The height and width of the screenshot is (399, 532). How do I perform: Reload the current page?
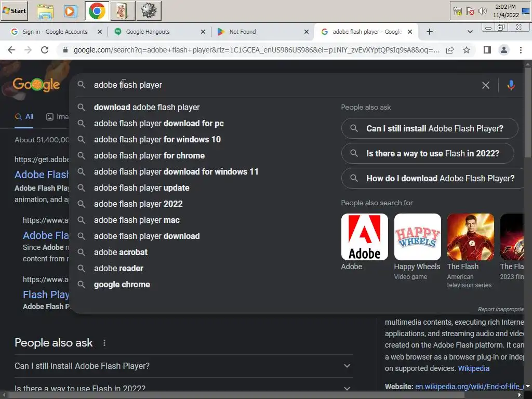click(45, 50)
